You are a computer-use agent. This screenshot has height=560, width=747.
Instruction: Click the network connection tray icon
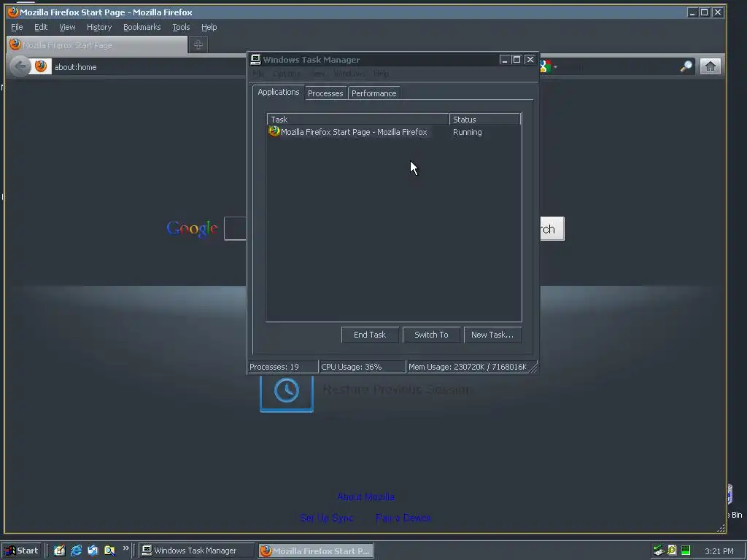[659, 551]
